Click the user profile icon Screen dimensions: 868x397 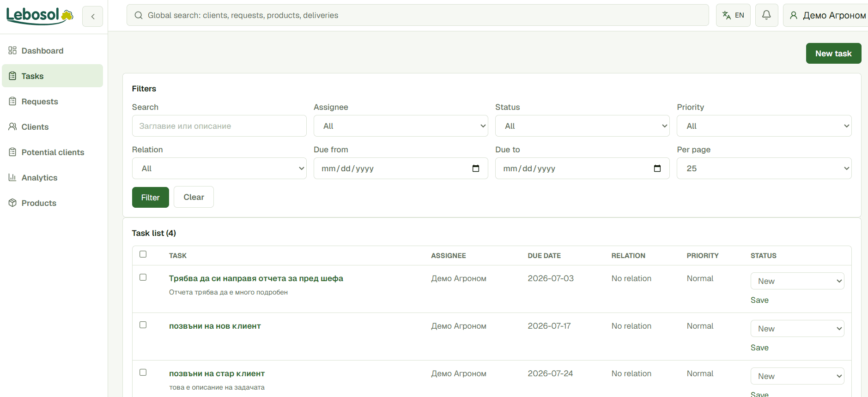pyautogui.click(x=794, y=15)
